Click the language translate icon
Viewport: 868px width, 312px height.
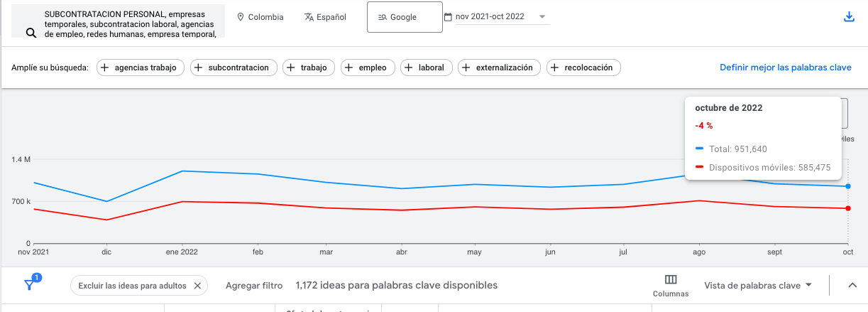pyautogui.click(x=309, y=17)
